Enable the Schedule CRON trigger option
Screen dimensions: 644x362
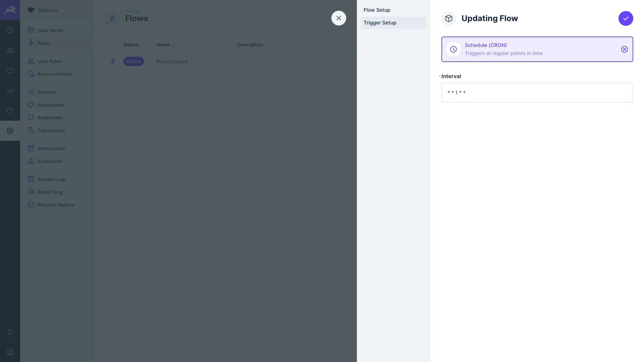point(537,49)
